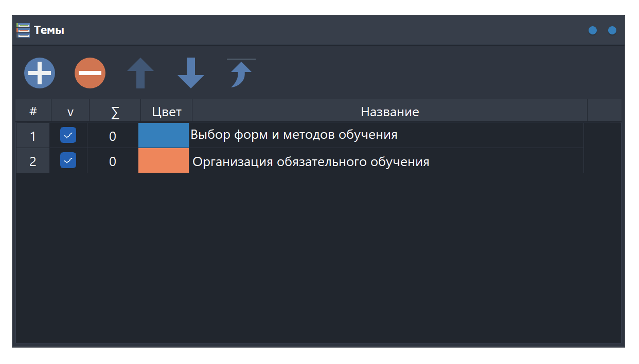The height and width of the screenshot is (364, 639).
Task: Open blue color swatch in row 1
Action: tap(164, 135)
